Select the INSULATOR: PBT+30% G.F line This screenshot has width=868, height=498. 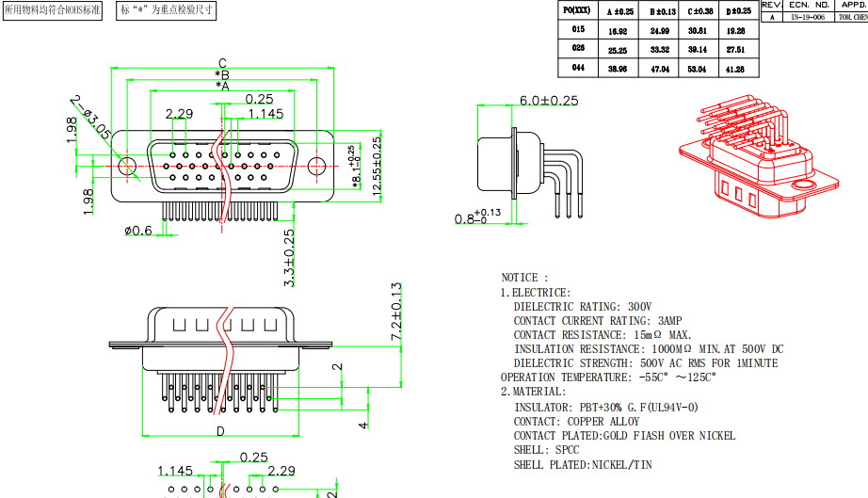click(x=605, y=408)
